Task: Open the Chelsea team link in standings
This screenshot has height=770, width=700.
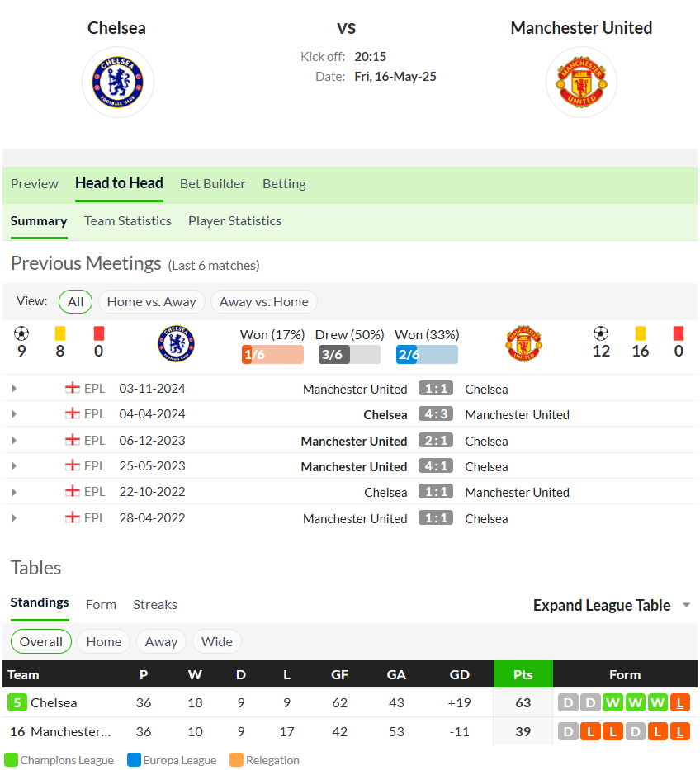Action: pyautogui.click(x=54, y=702)
